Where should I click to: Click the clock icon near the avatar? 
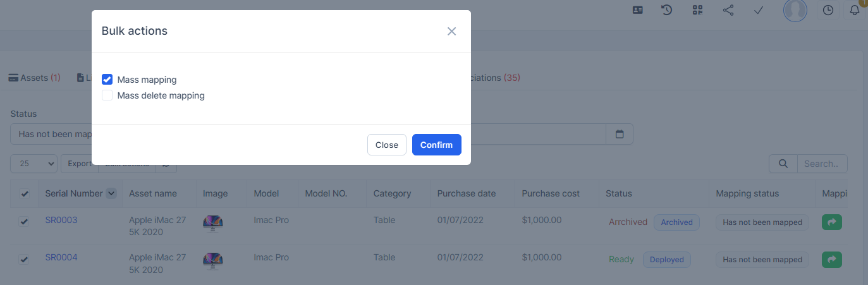(828, 10)
